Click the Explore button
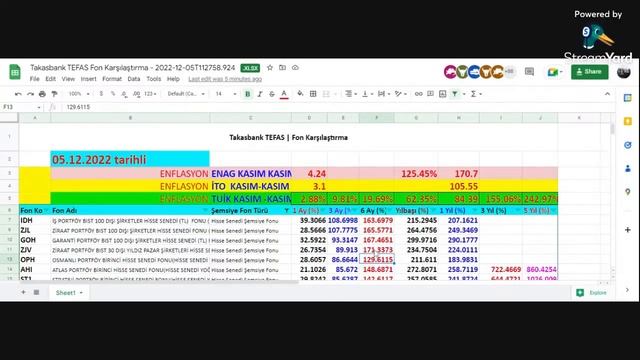Image resolution: width=640 pixels, height=360 pixels. pyautogui.click(x=592, y=293)
